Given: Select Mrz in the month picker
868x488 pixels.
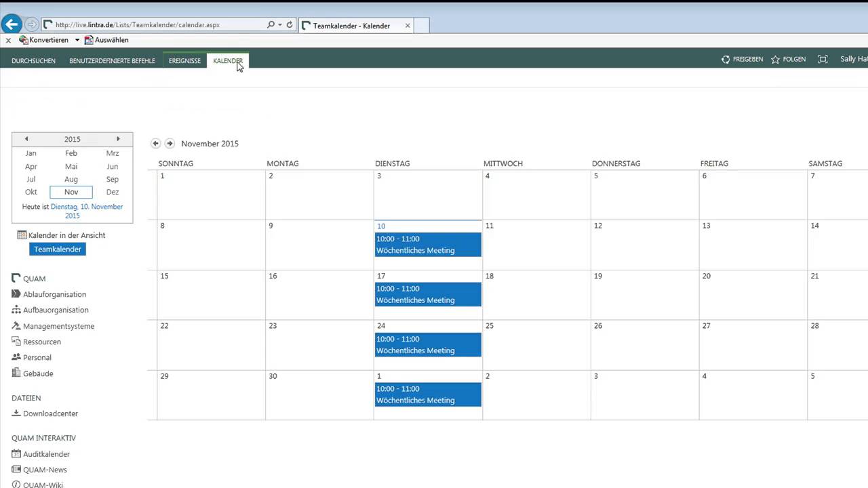Looking at the screenshot, I should click(113, 153).
